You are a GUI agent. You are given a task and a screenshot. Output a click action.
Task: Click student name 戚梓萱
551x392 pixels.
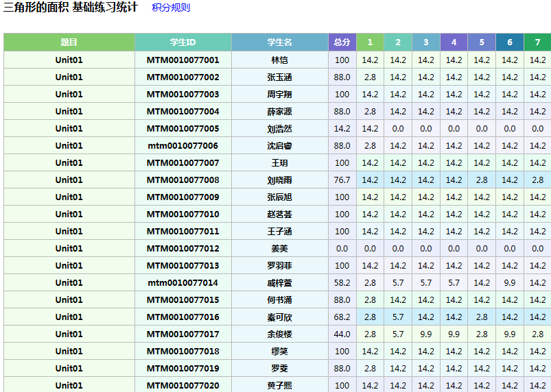coord(280,283)
